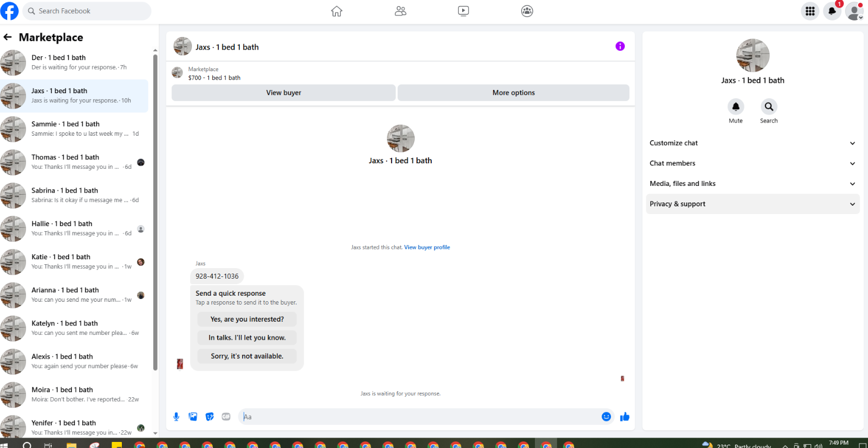This screenshot has height=448, width=868.
Task: Click the phone number message 928-412-1036
Action: point(217,276)
